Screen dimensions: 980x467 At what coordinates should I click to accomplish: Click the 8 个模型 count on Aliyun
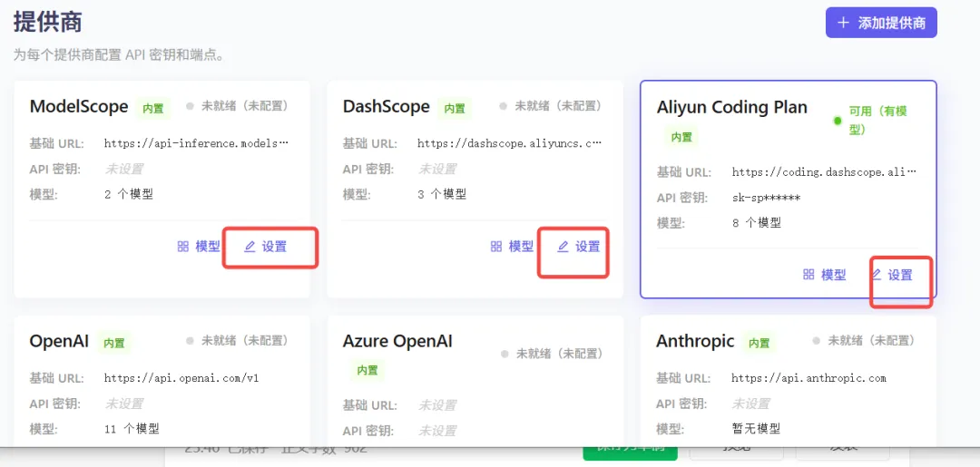click(x=756, y=222)
